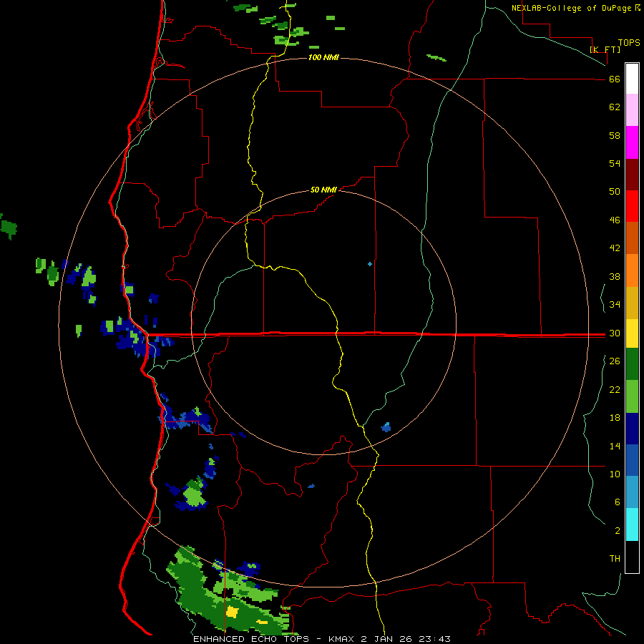Click the '22' legend value
The width and height of the screenshot is (644, 644).
tap(615, 389)
